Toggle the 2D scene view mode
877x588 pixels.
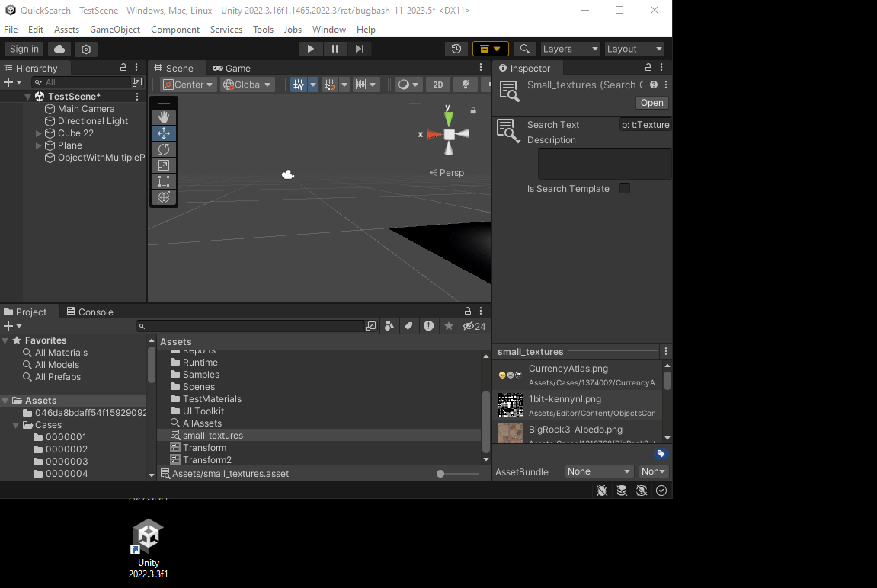point(437,85)
